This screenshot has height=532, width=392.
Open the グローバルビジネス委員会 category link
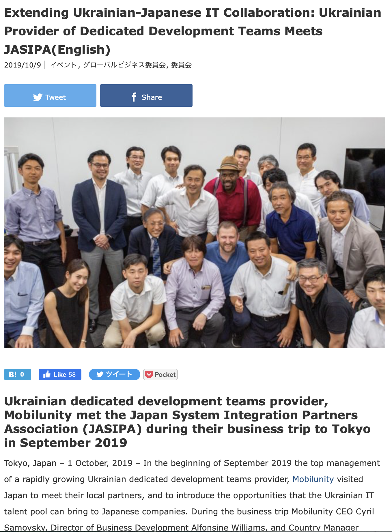pyautogui.click(x=124, y=65)
